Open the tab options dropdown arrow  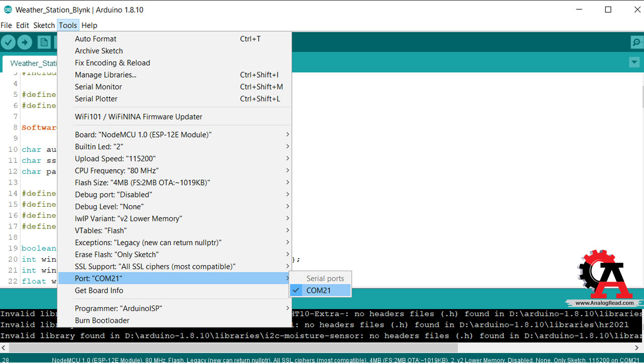click(634, 63)
